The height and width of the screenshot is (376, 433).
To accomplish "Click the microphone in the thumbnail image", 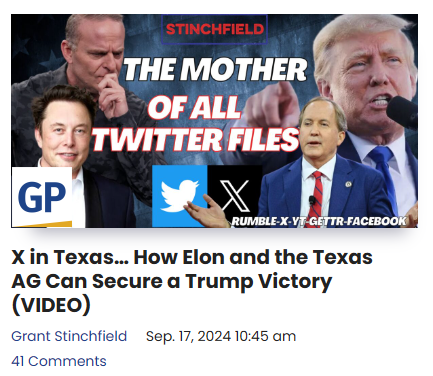I will (x=402, y=112).
